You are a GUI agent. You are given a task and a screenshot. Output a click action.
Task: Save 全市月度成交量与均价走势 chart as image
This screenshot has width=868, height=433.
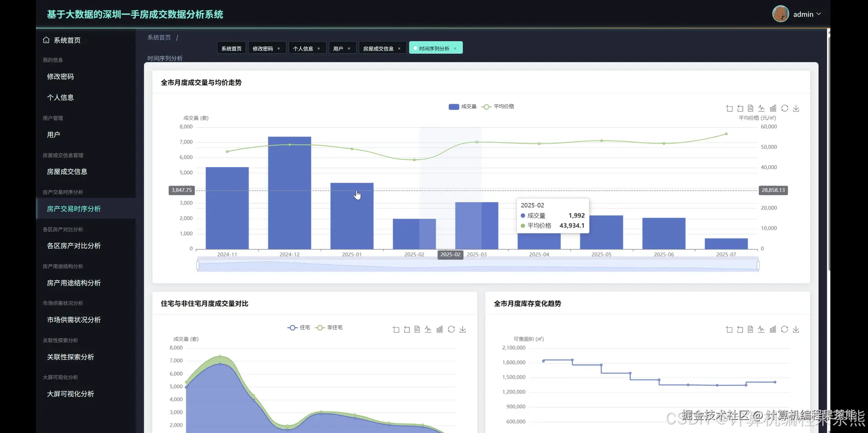pyautogui.click(x=796, y=108)
